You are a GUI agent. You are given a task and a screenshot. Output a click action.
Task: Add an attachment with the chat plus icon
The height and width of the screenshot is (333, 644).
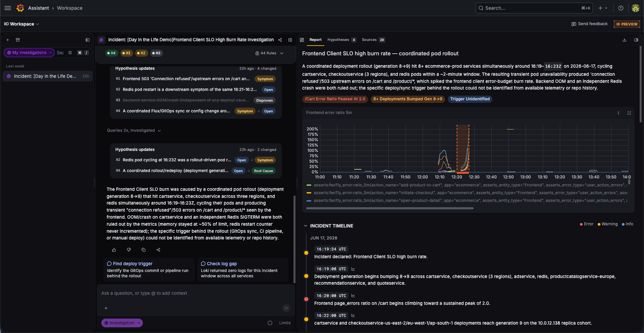tap(106, 308)
